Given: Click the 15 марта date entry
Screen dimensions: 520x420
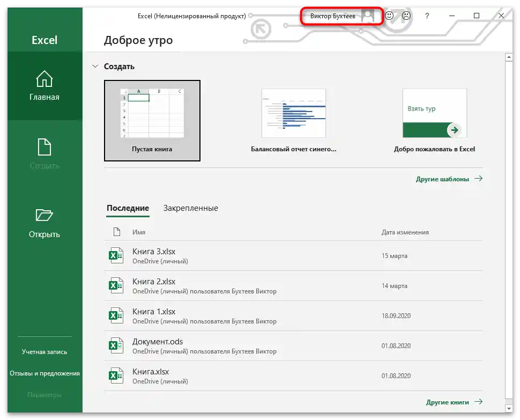Looking at the screenshot, I should [395, 256].
